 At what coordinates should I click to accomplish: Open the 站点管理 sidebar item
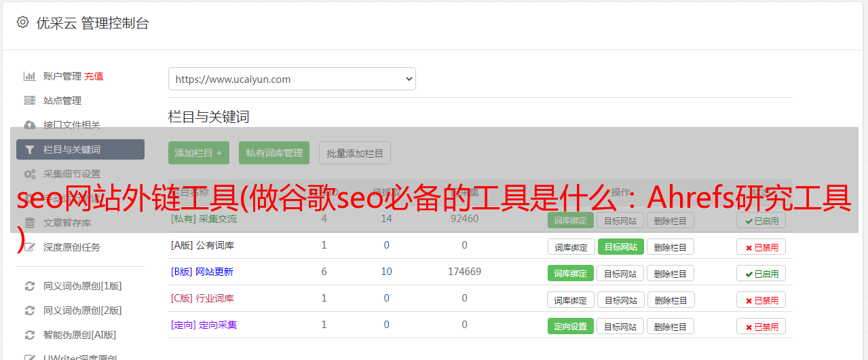[62, 101]
